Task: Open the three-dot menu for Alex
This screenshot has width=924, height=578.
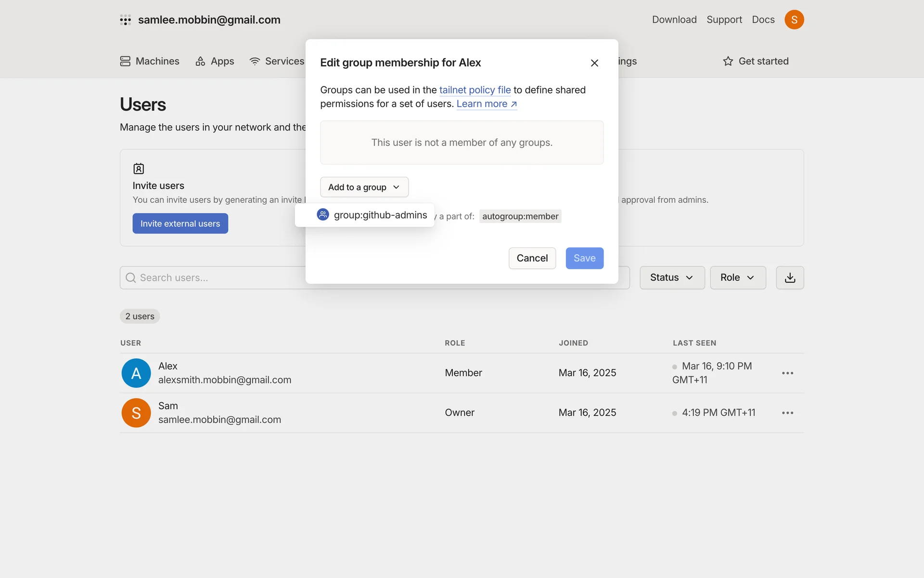Action: [x=787, y=373]
